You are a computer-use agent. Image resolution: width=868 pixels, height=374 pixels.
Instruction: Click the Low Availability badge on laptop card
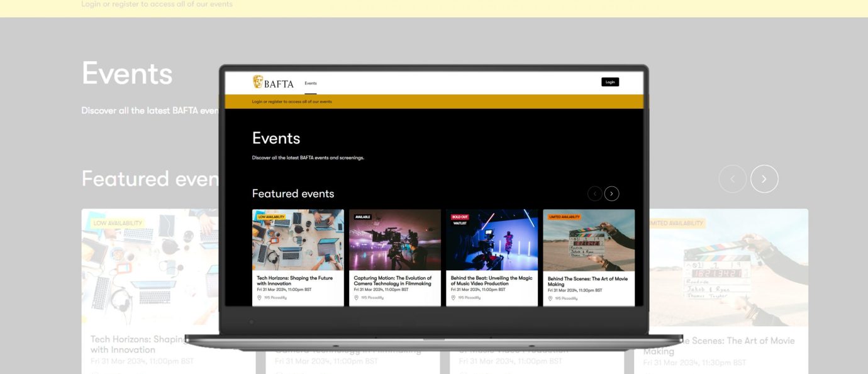[271, 217]
